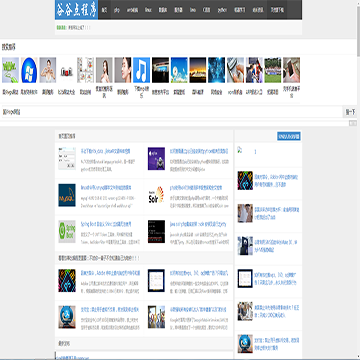
Task: Click the page vertical scrollbar
Action: click(358, 180)
